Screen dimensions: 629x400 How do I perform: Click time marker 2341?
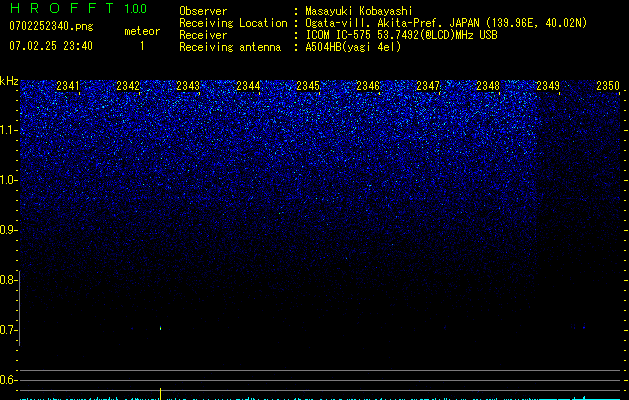click(68, 86)
